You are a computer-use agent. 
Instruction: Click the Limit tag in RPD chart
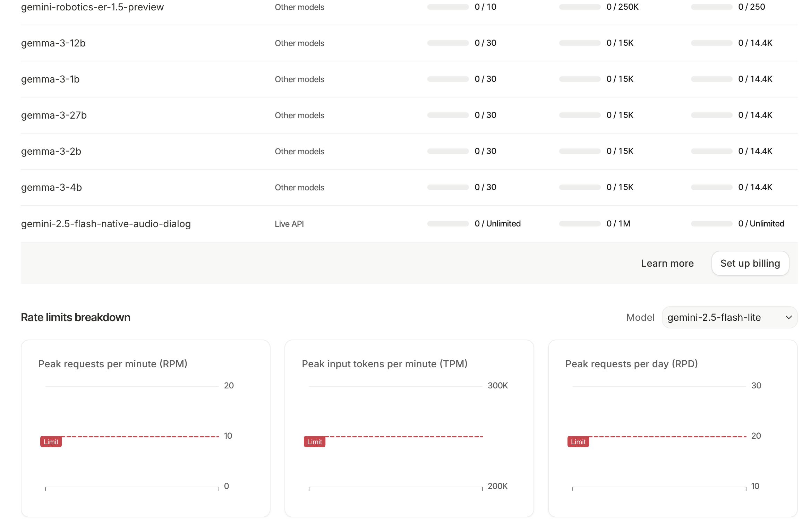[x=578, y=441]
